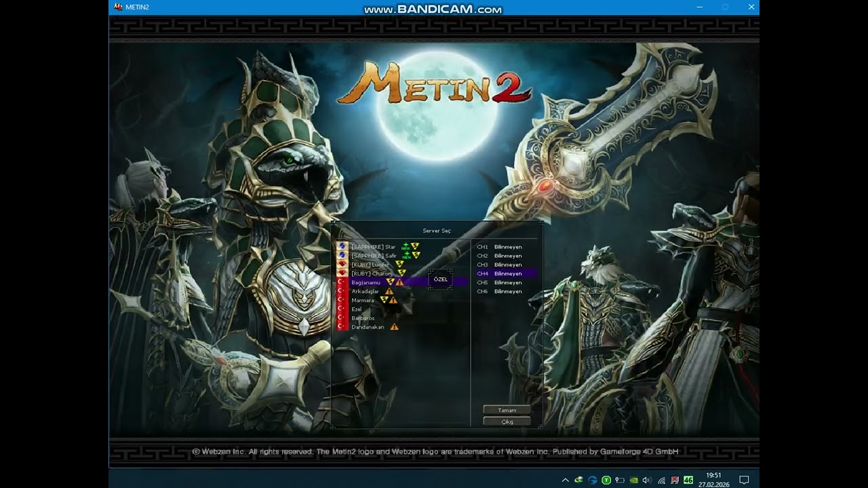Open Wi-Fi network settings in the tray
Viewport: 868px width, 488px height.
(661, 480)
